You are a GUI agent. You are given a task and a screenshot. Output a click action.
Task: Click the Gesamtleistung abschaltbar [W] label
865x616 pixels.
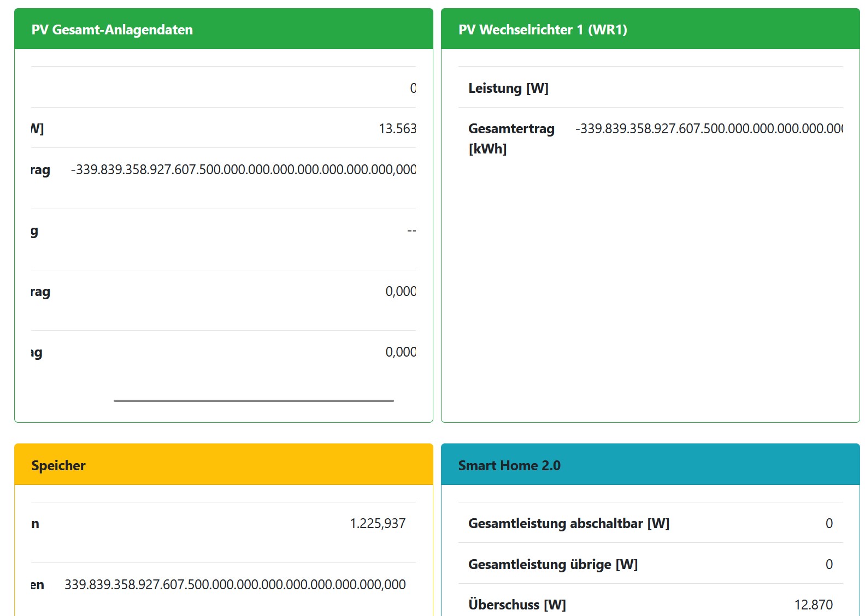click(x=568, y=524)
